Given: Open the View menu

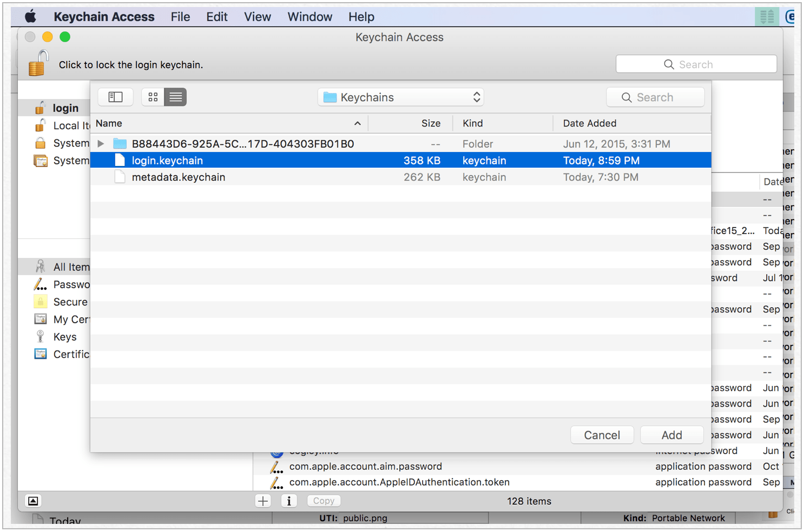Looking at the screenshot, I should [x=258, y=17].
